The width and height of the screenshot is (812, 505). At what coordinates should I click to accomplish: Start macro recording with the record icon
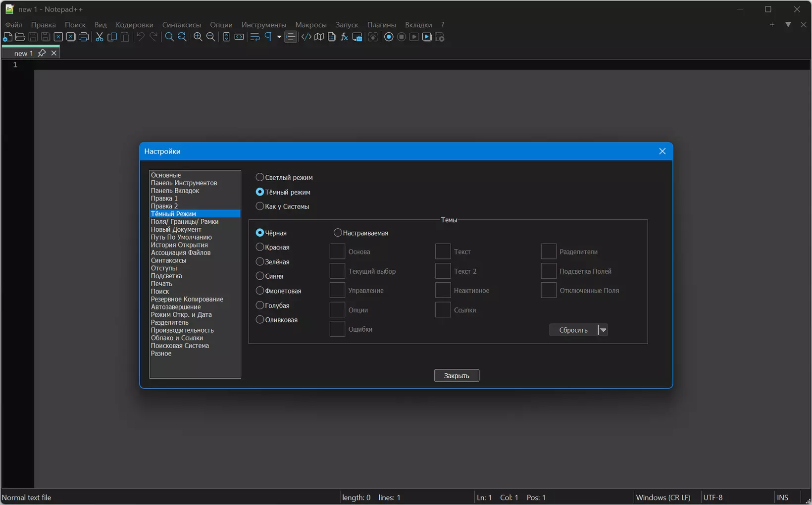point(389,37)
